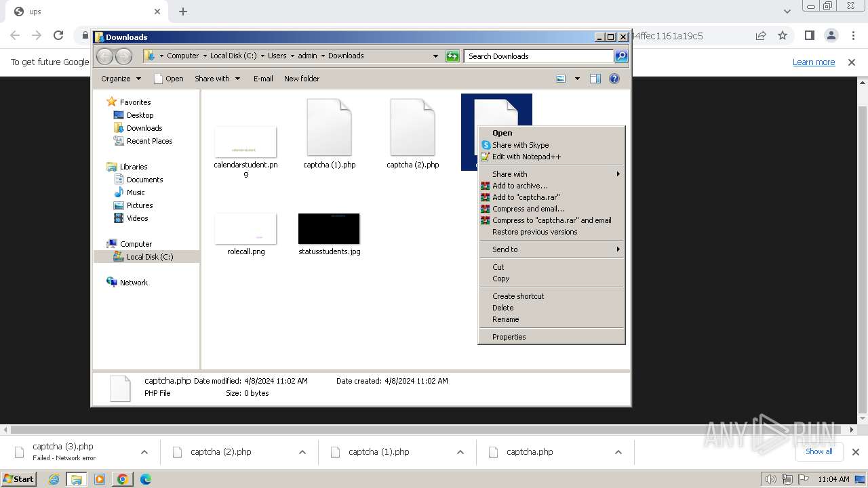Image resolution: width=868 pixels, height=488 pixels.
Task: Open Internet Explorer from taskbar
Action: [x=54, y=479]
